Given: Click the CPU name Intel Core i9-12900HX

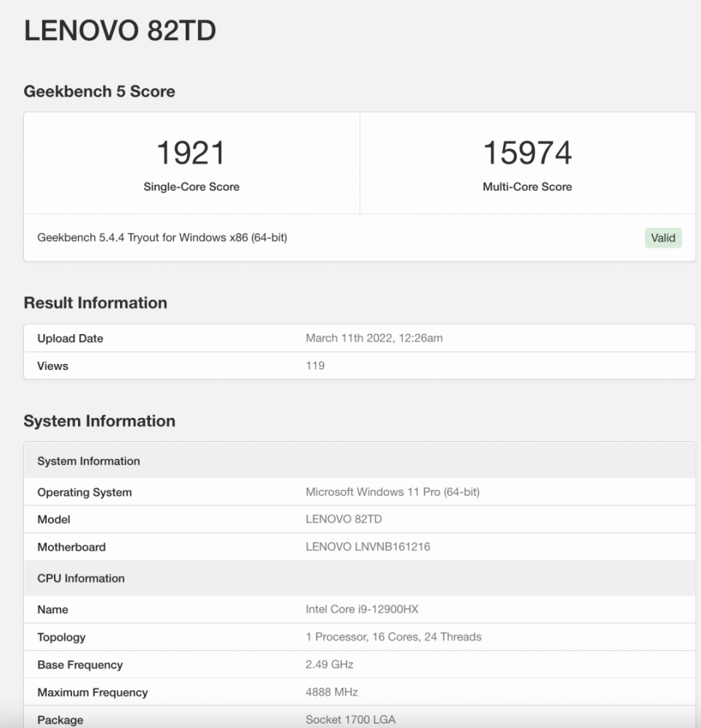Looking at the screenshot, I should tap(362, 609).
